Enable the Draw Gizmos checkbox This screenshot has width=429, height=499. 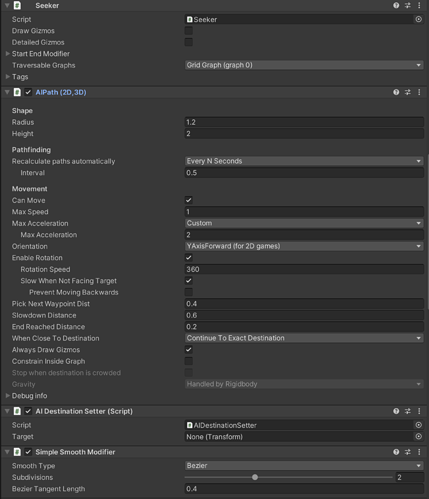tap(189, 31)
